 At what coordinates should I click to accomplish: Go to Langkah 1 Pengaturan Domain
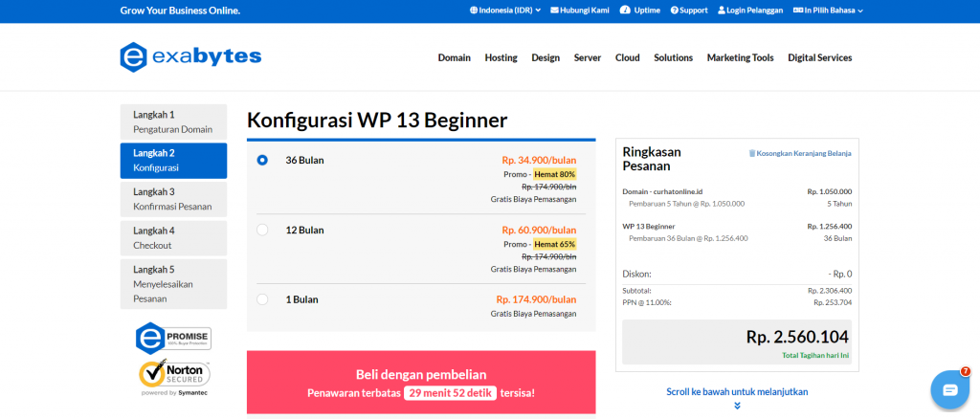174,121
